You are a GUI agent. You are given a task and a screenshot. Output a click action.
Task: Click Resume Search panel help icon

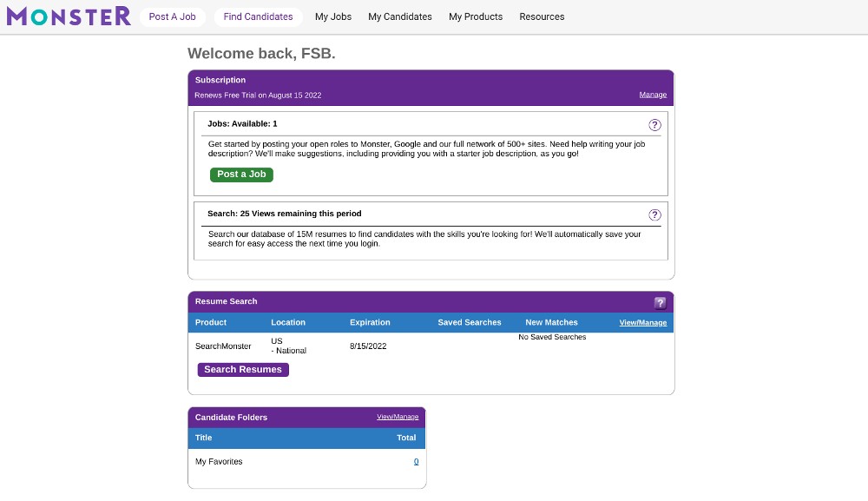click(x=660, y=303)
